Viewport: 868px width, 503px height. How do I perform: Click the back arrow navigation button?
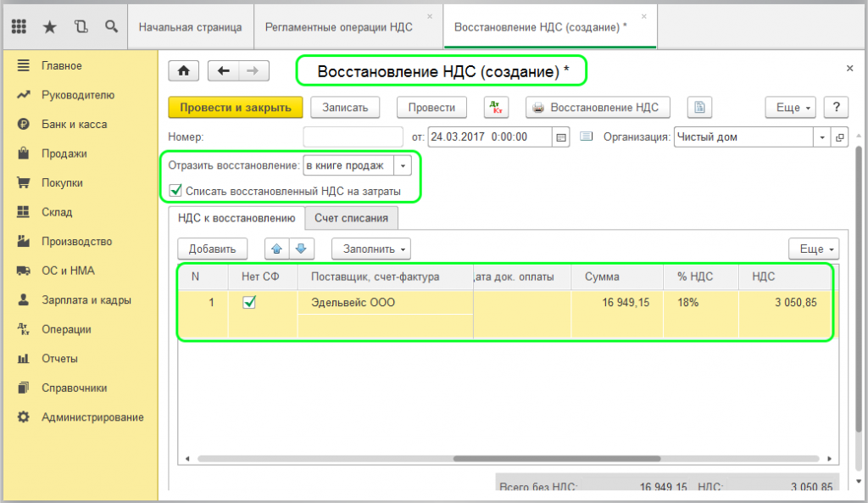pos(224,71)
